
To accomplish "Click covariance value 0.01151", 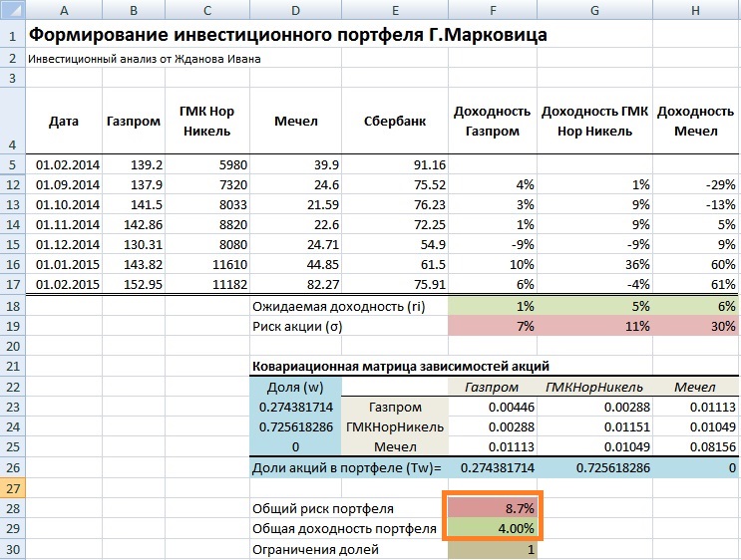I will tap(595, 426).
